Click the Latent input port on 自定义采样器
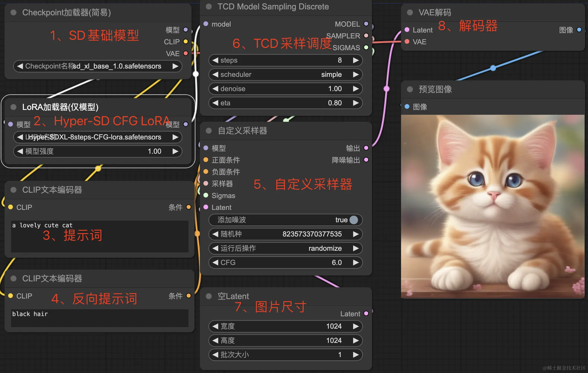This screenshot has height=373, width=588. pyautogui.click(x=206, y=207)
